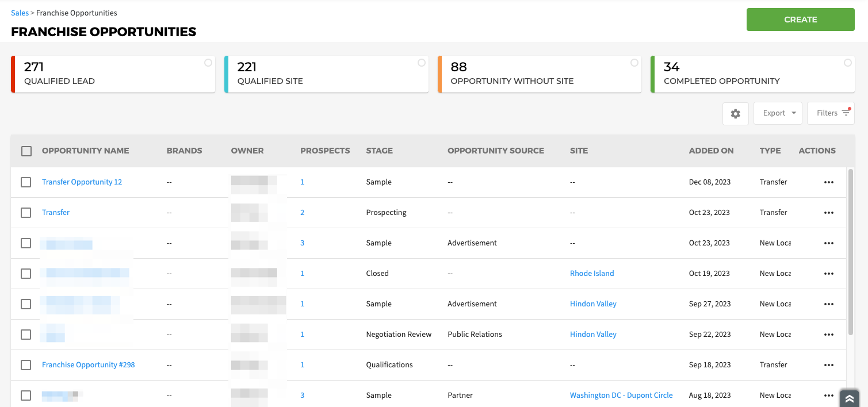Open Rhode Island site link
Image resolution: width=868 pixels, height=407 pixels.
(592, 274)
